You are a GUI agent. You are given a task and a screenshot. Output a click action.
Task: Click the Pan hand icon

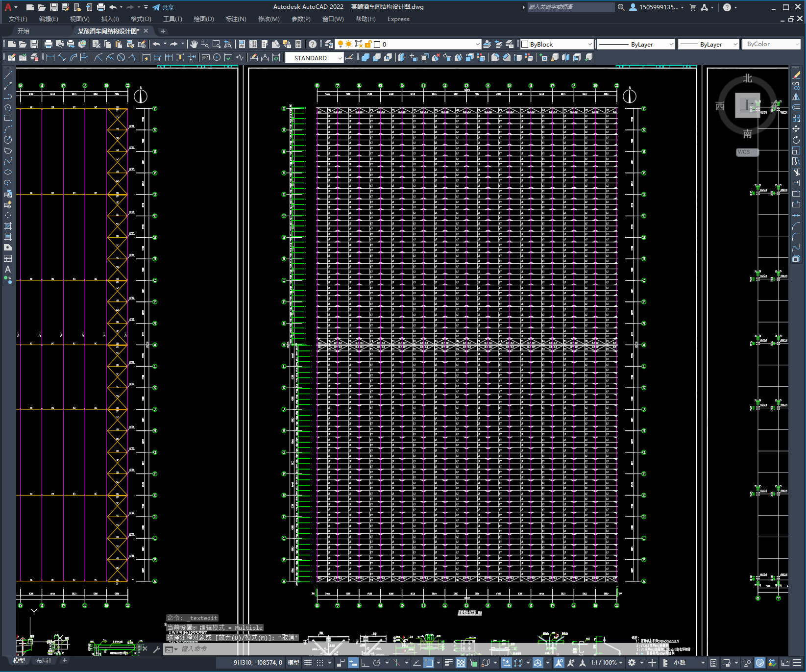194,44
